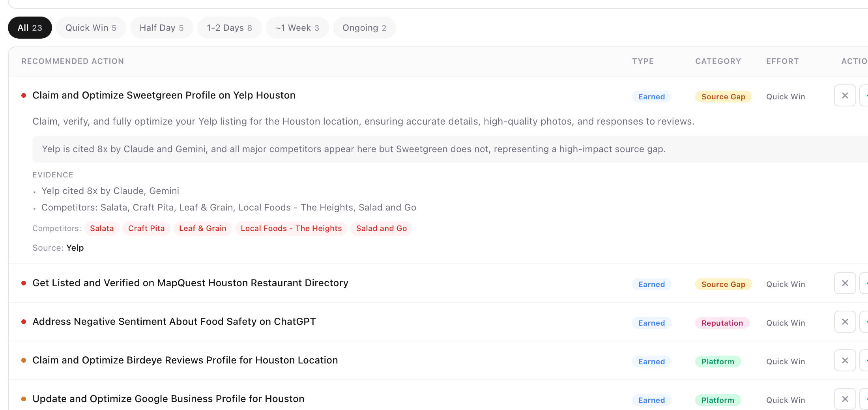Click the Salata competitor tag
The width and height of the screenshot is (868, 410).
point(102,229)
